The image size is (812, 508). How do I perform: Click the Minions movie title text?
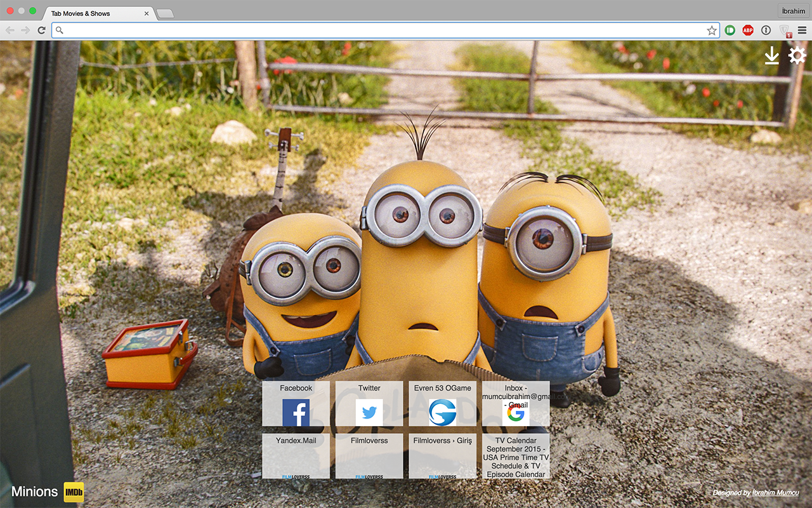point(34,491)
